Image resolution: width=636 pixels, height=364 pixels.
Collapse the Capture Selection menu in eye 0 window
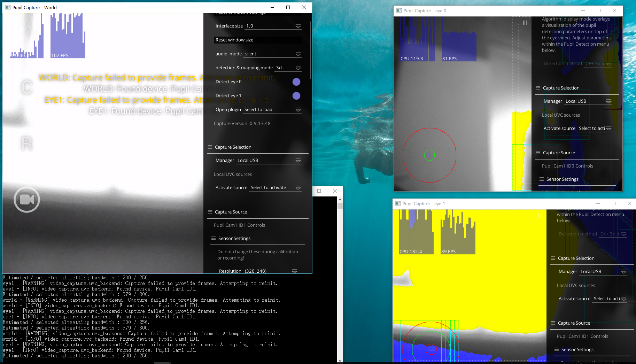(561, 88)
